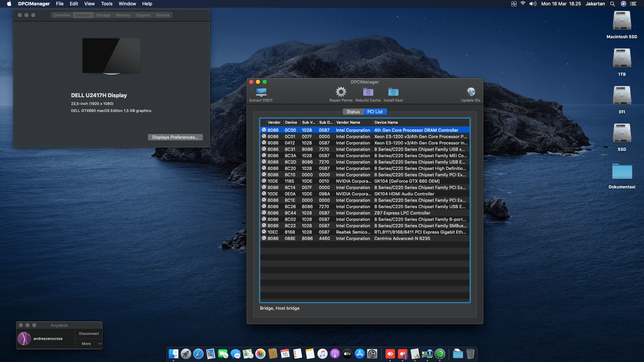The image size is (644, 362).
Task: Open the Trash in the Dock
Action: coord(470,354)
